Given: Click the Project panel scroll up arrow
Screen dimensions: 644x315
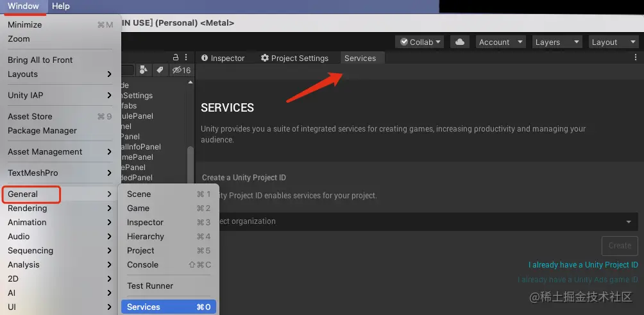Looking at the screenshot, I should (x=190, y=82).
